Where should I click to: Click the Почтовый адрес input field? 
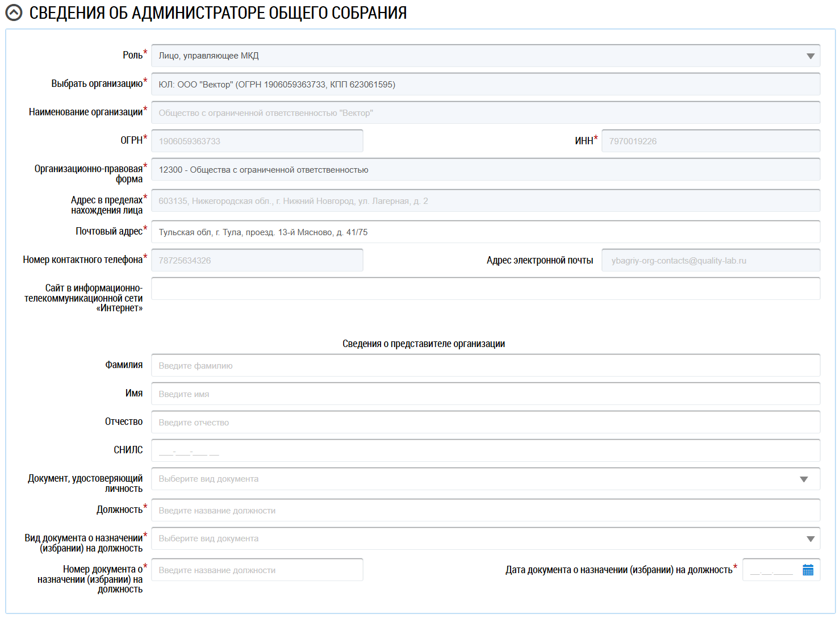click(x=485, y=232)
